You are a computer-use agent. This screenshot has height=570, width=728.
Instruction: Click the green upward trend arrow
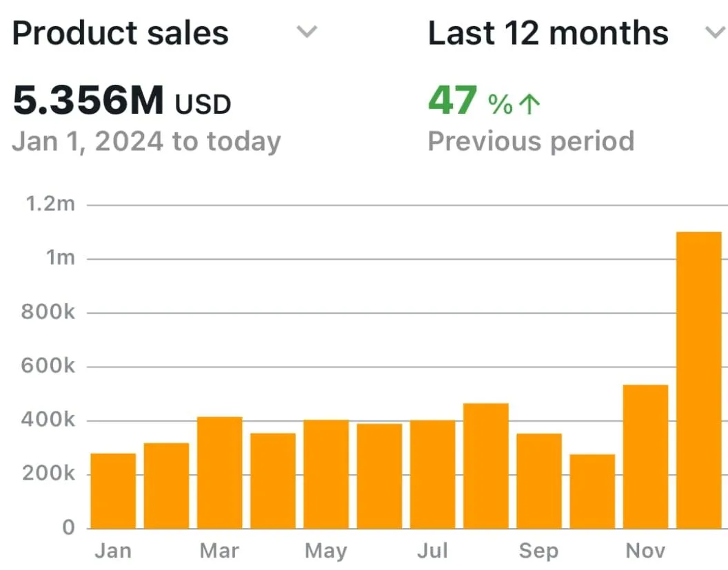pos(529,104)
